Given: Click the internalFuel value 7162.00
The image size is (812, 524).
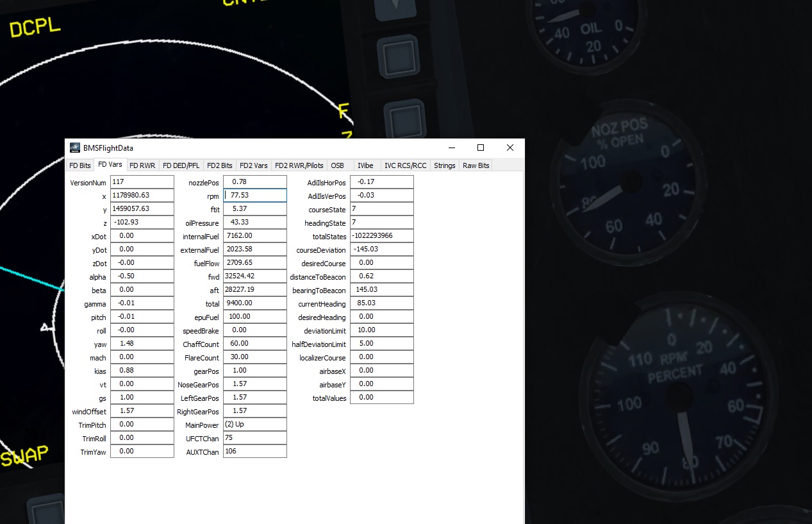Looking at the screenshot, I should (x=255, y=236).
